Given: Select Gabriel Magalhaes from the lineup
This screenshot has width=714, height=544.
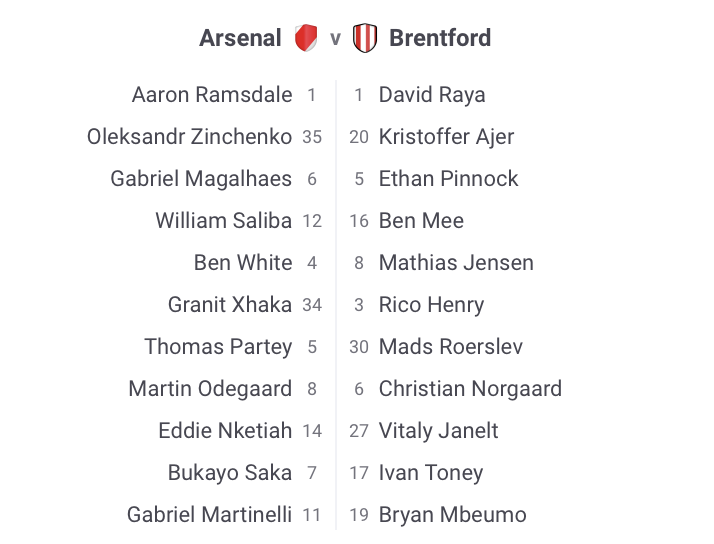Looking at the screenshot, I should coord(201,179).
